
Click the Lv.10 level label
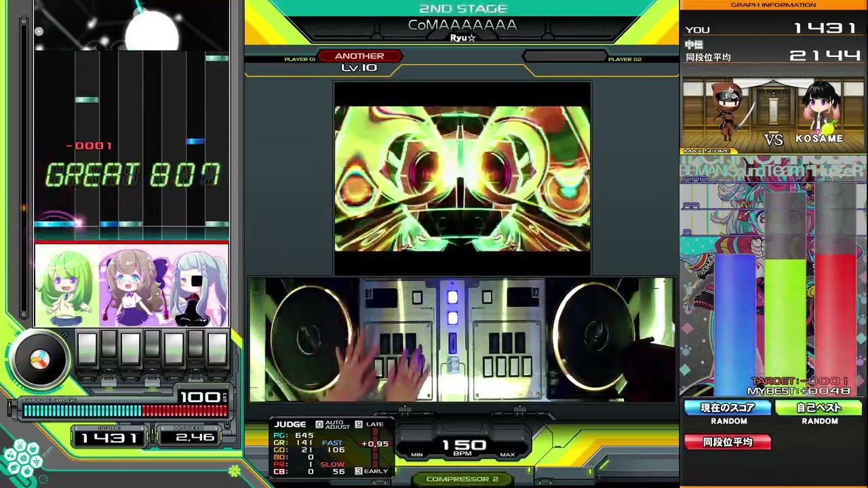(x=359, y=68)
